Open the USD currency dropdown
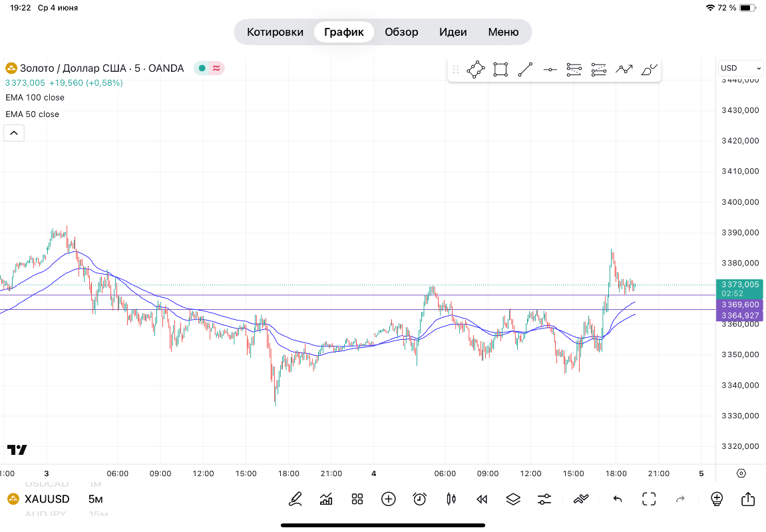The image size is (766, 532). (741, 68)
